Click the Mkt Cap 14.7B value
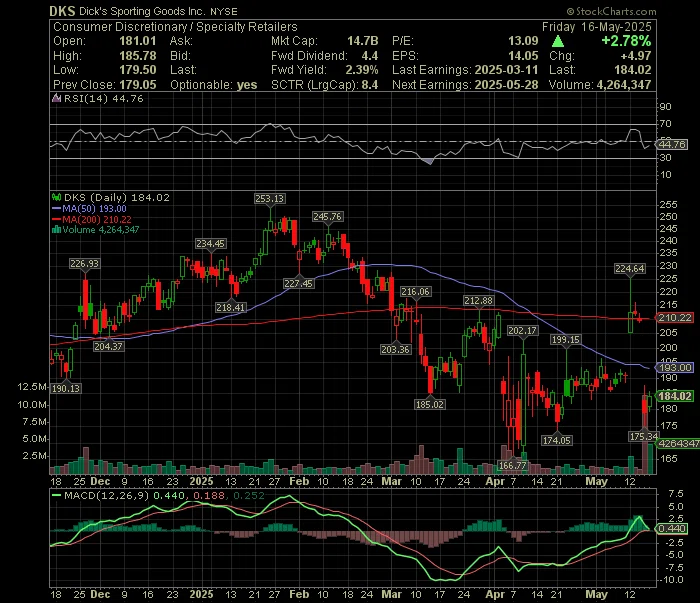 [x=362, y=41]
